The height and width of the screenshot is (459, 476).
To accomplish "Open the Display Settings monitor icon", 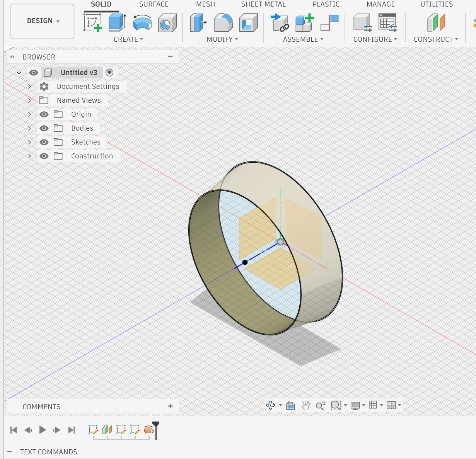I will coord(355,405).
